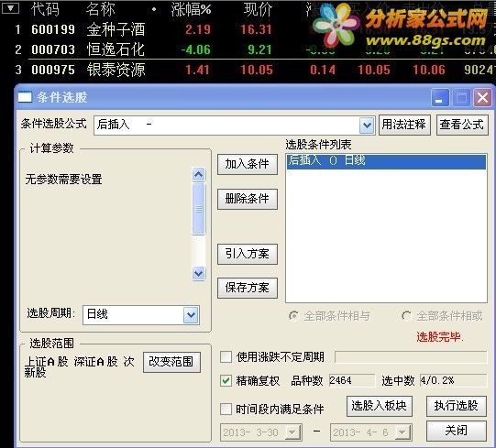Click 删除条件 button
This screenshot has width=496, height=448.
pos(247,199)
